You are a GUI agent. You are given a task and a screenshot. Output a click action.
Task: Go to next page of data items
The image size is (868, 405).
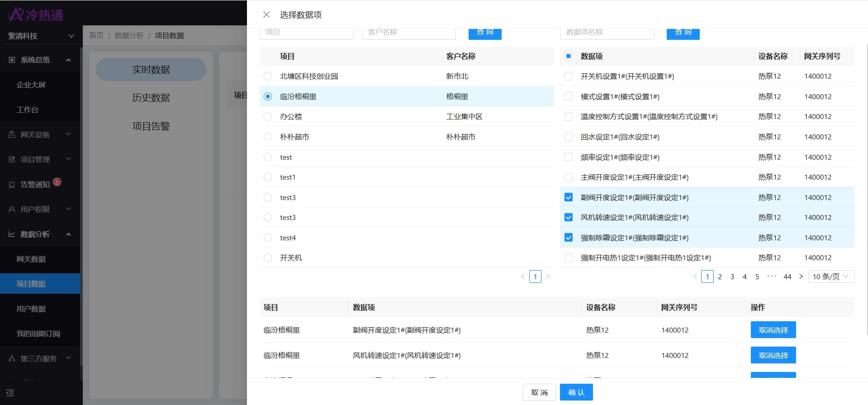coord(801,276)
